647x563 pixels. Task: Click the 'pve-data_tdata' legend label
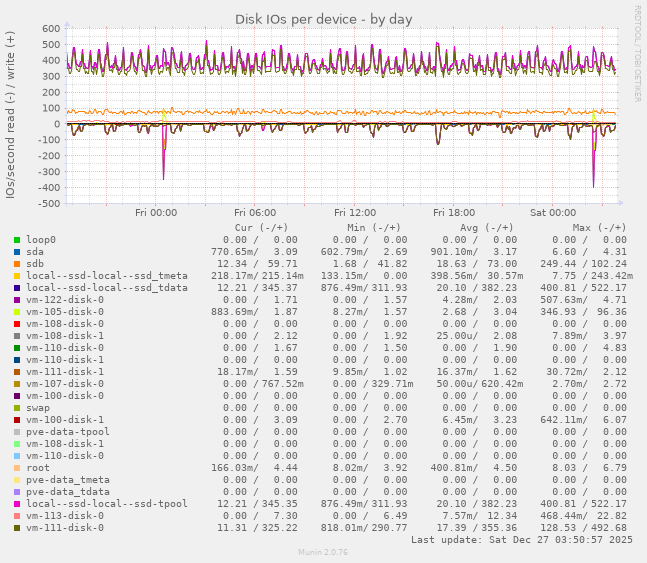(68, 492)
